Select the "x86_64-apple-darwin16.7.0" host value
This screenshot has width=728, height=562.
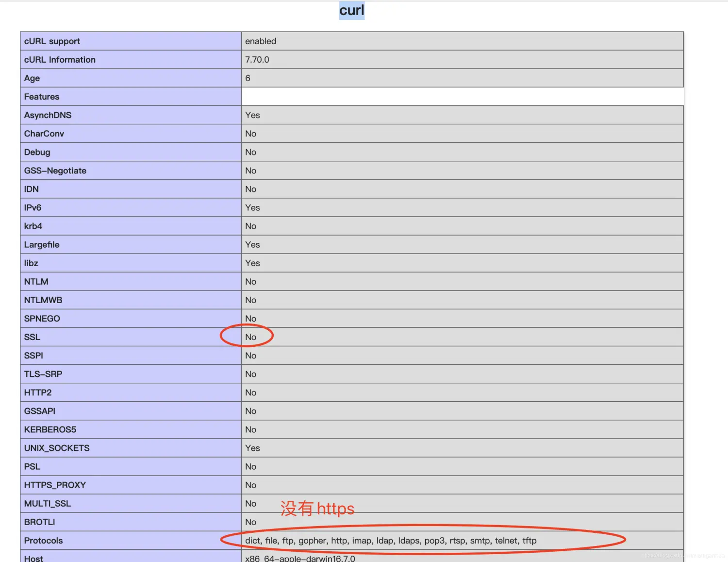pyautogui.click(x=300, y=558)
